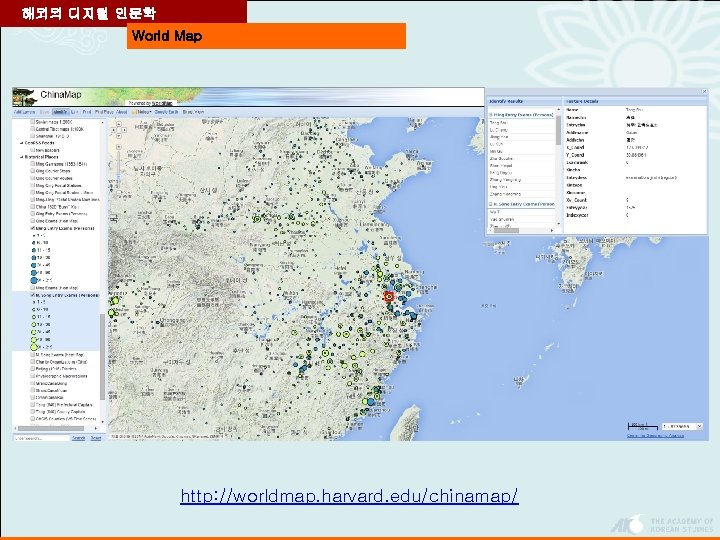
Task: Click the scroll-up arrow in Identify Results
Action: 559,110
